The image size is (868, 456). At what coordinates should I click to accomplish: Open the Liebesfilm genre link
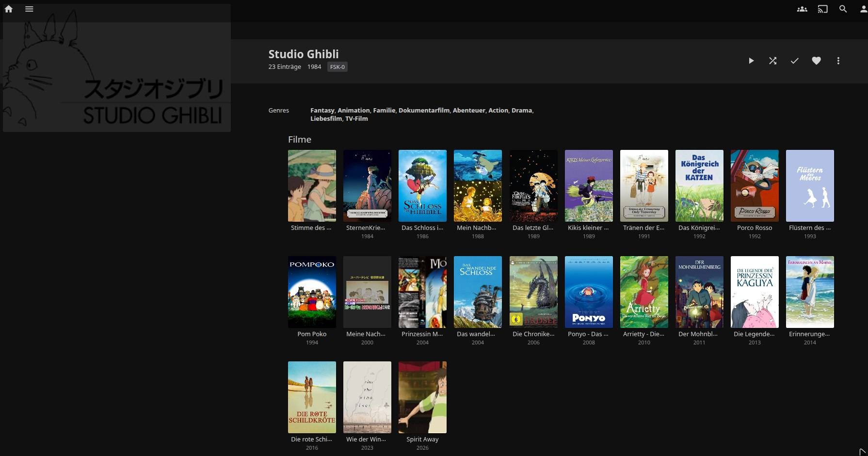click(326, 118)
